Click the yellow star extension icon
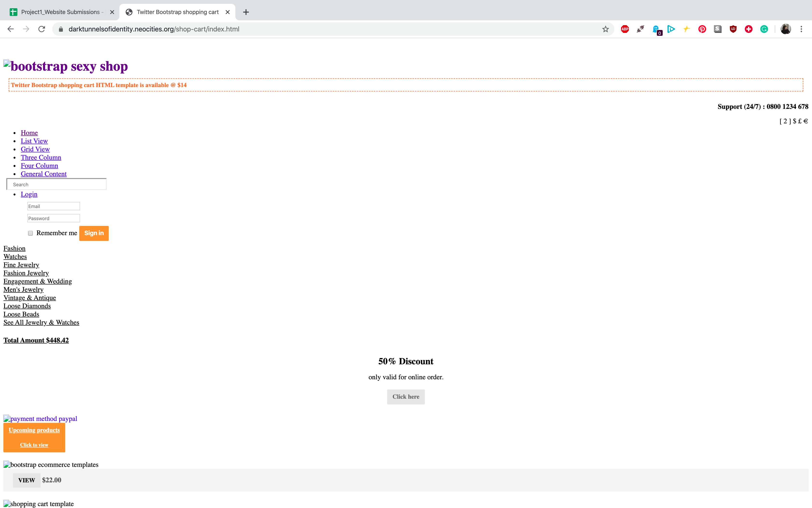This screenshot has height=508, width=812. tap(687, 29)
